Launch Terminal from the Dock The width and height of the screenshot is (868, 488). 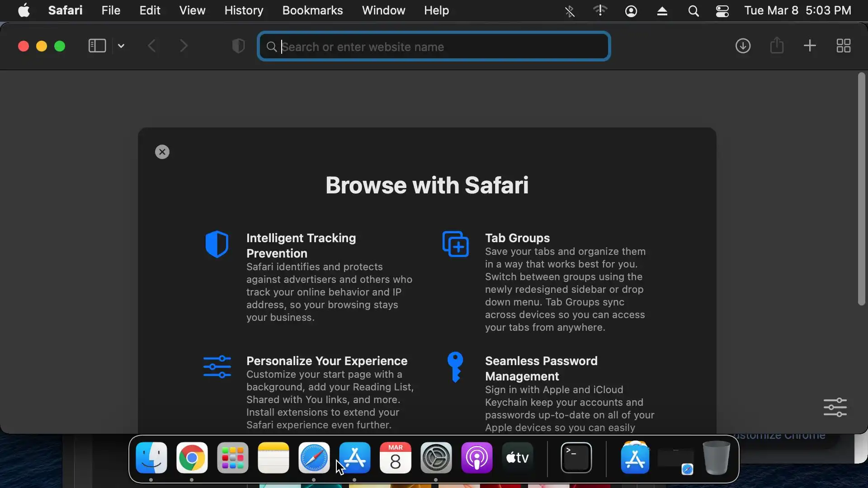tap(576, 458)
